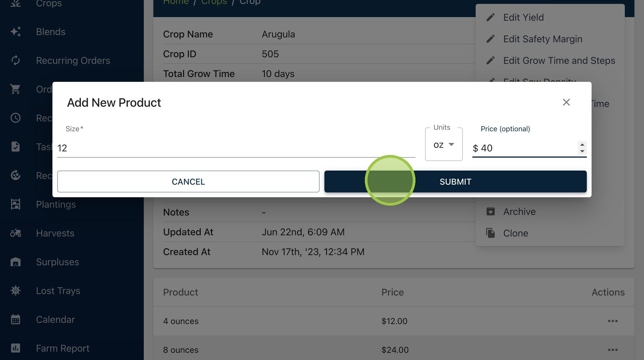This screenshot has width=644, height=360.
Task: Open actions menu for 8 ounces product
Action: (x=613, y=350)
